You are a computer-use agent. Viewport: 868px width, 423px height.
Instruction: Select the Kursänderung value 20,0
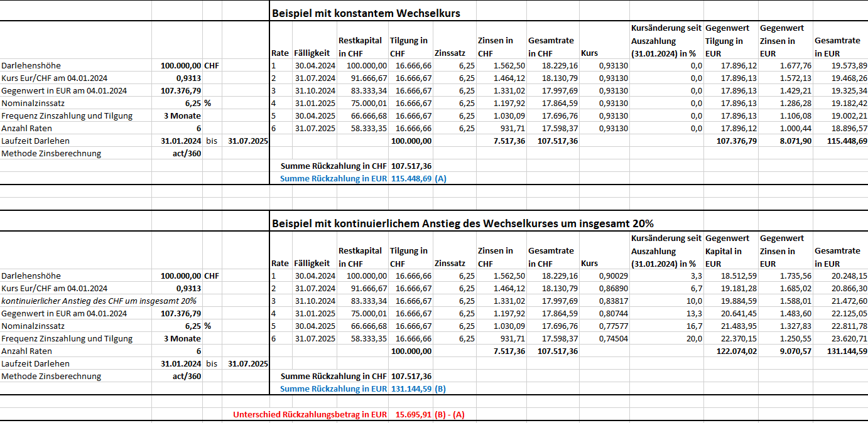click(x=696, y=338)
